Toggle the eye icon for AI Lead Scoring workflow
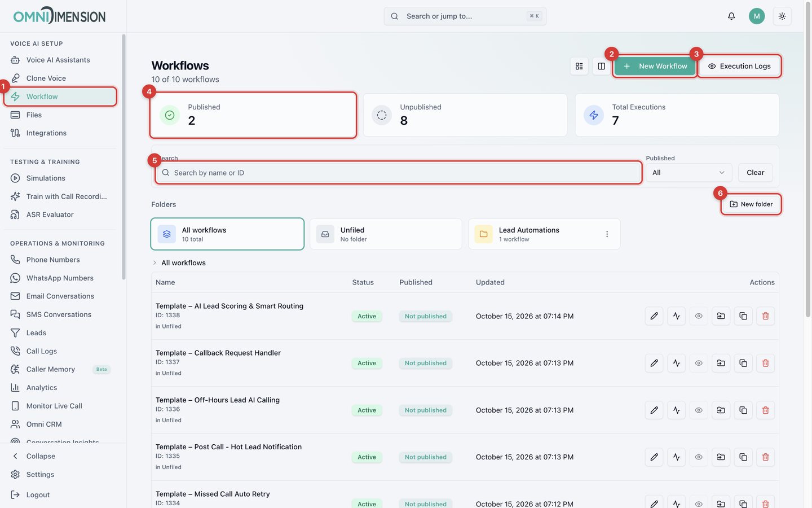 [699, 316]
